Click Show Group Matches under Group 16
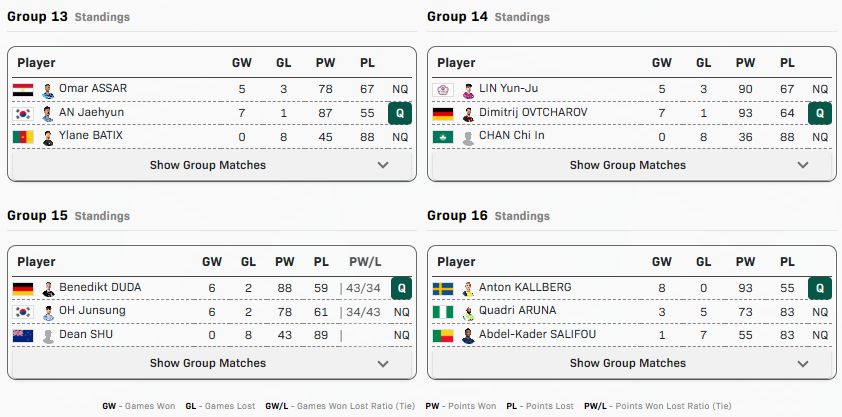 (x=628, y=364)
